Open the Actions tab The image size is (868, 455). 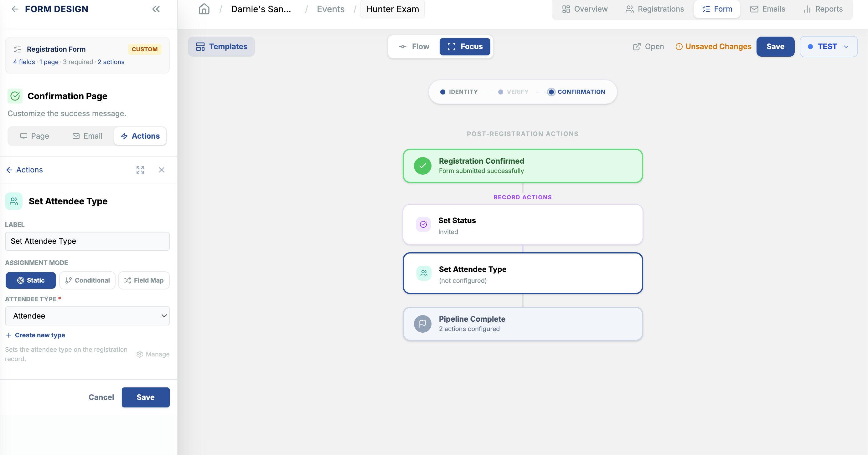[140, 136]
